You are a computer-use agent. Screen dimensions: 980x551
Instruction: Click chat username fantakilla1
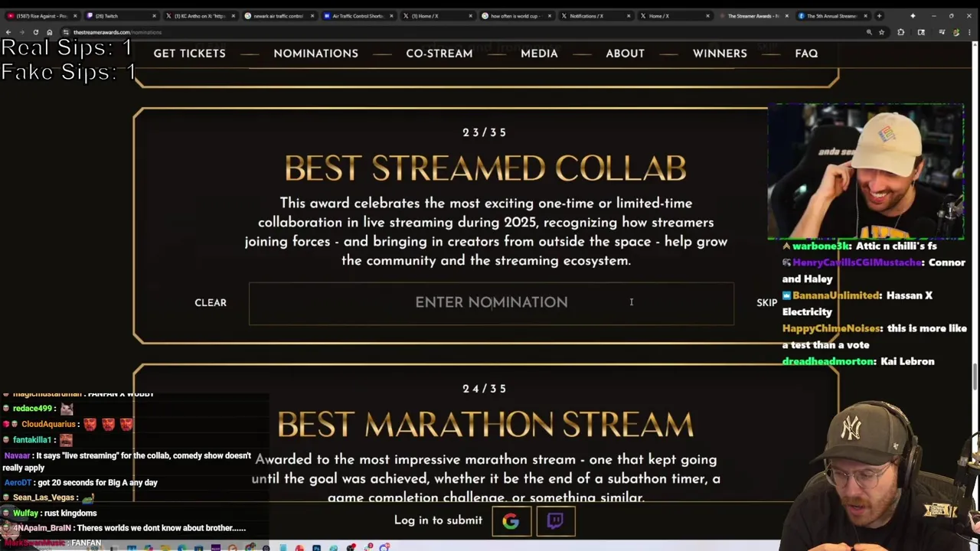32,440
